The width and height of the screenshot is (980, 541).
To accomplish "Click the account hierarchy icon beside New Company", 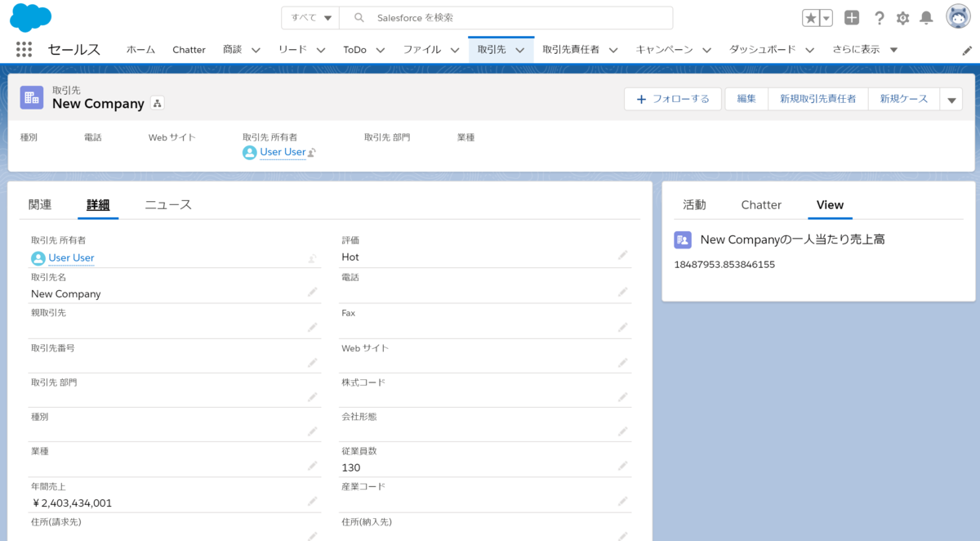I will (x=158, y=103).
